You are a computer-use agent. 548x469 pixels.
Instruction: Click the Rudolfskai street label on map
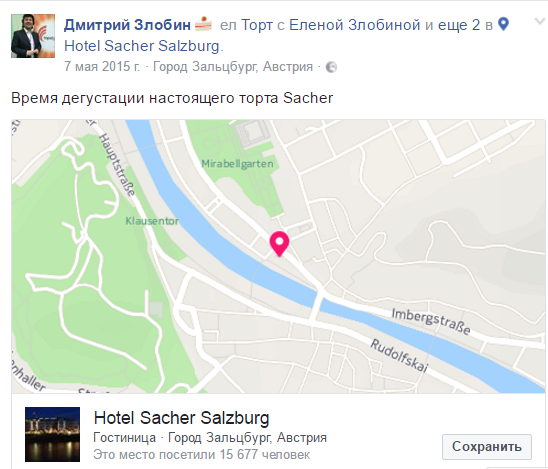point(399,356)
